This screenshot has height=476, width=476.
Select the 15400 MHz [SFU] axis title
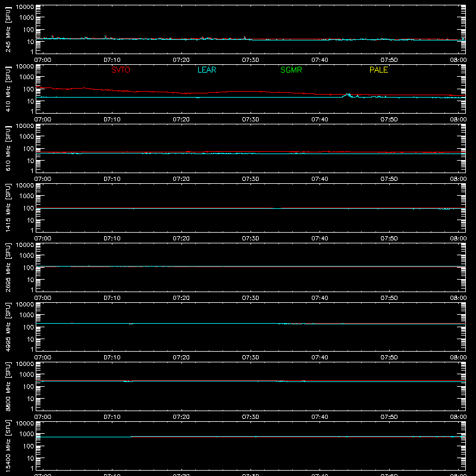tap(8, 446)
